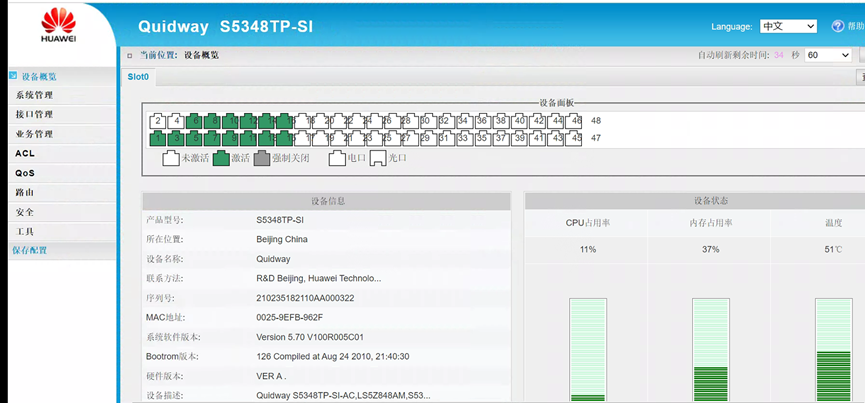Select active port 6 on the panel

pos(194,121)
